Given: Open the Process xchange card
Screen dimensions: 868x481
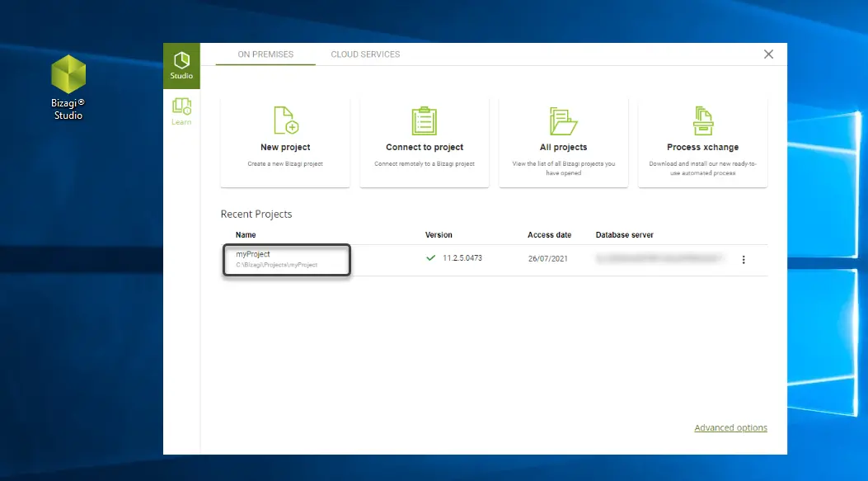Looking at the screenshot, I should tap(702, 143).
